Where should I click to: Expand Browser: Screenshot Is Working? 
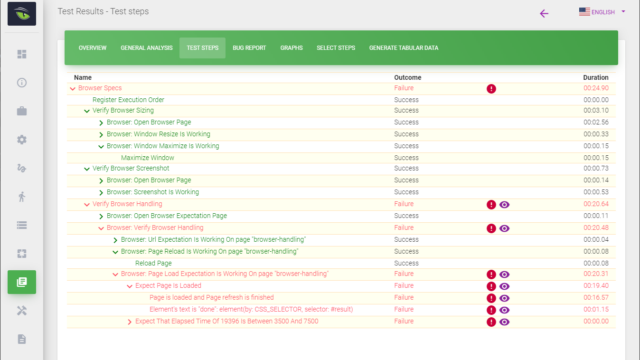click(x=101, y=192)
